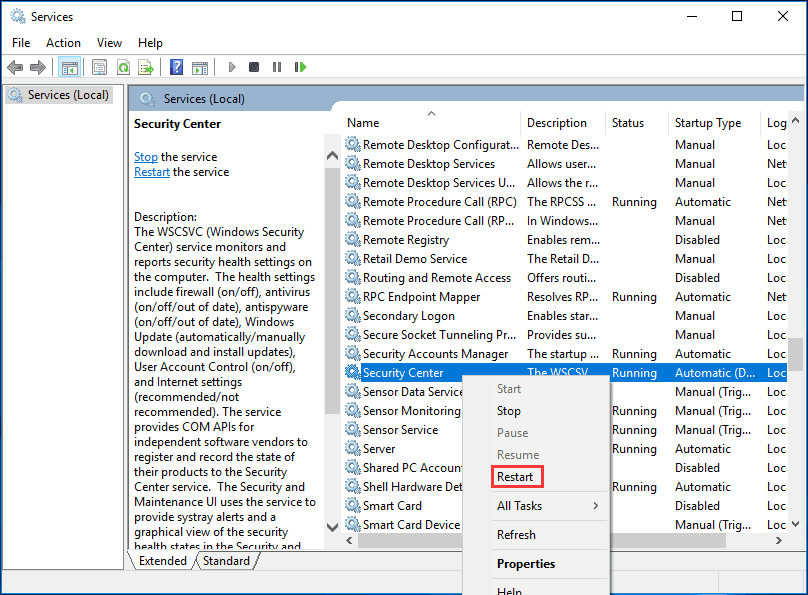This screenshot has width=808, height=595.
Task: Open Help via blue question mark icon
Action: (x=176, y=67)
